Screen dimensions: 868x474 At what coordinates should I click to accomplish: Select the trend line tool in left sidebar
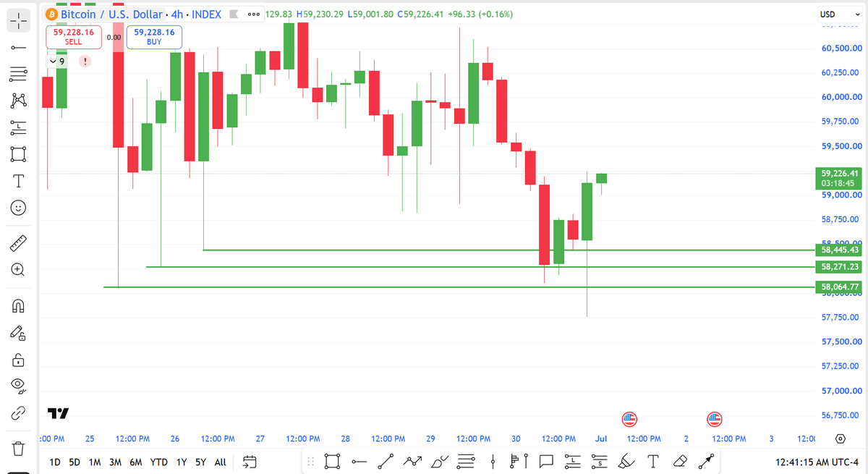click(18, 48)
